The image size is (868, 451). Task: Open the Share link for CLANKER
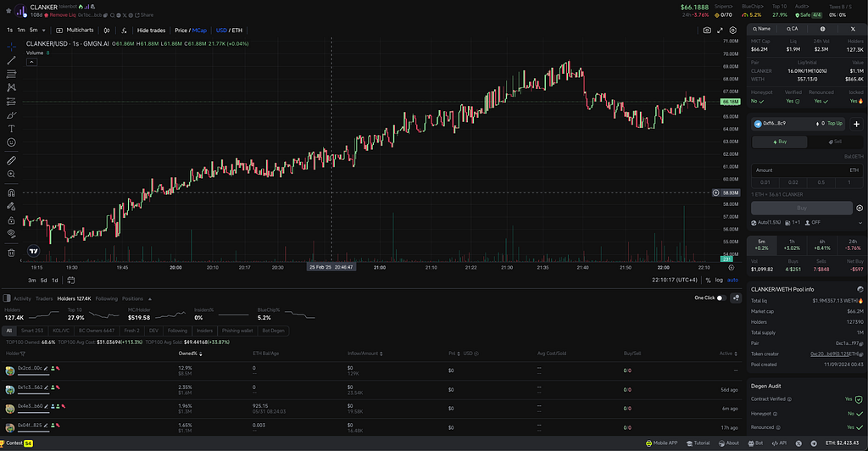click(x=144, y=15)
